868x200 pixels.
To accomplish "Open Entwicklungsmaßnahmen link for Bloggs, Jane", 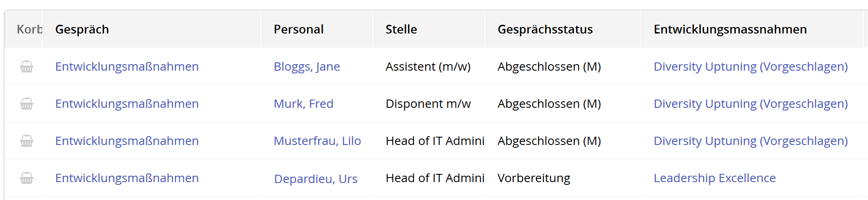I will [x=127, y=67].
